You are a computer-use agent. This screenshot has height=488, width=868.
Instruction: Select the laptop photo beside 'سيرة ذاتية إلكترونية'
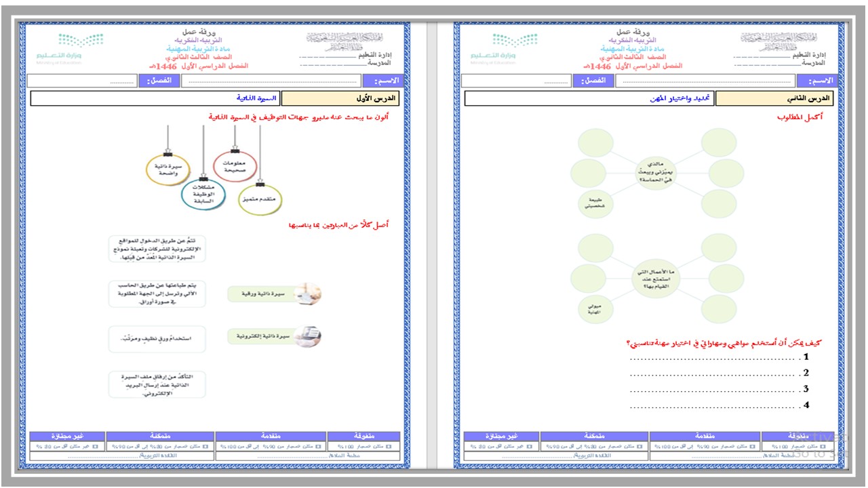pos(309,335)
